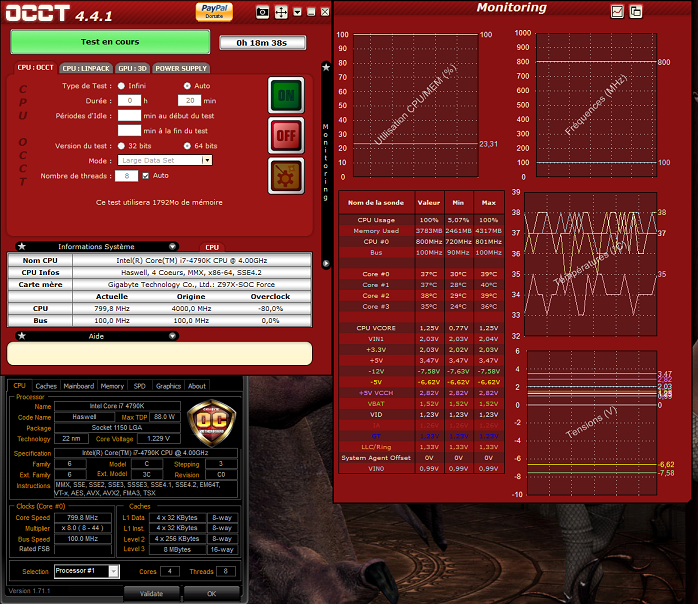
Task: Click the CPU VCORE sensor row
Action: click(421, 328)
